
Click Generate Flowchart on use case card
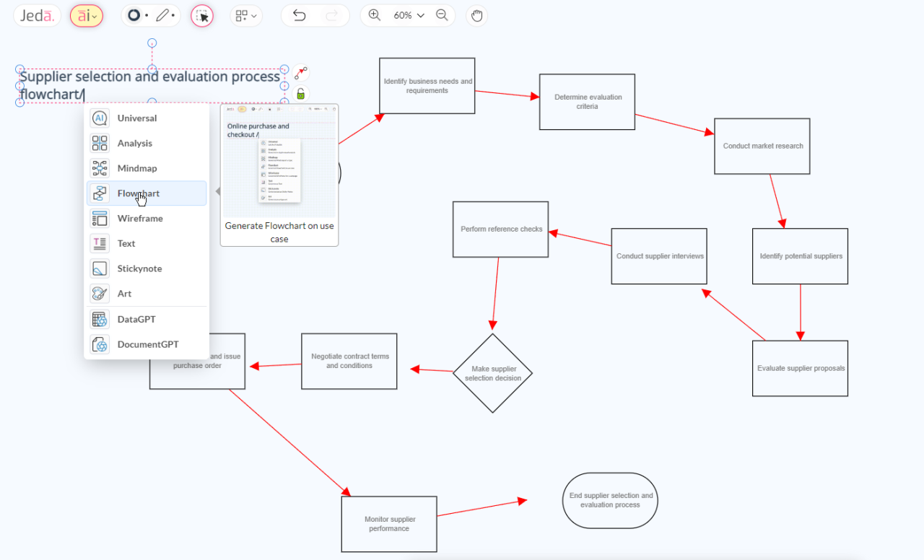click(279, 232)
